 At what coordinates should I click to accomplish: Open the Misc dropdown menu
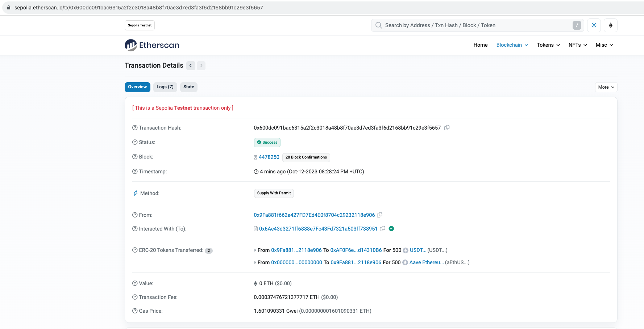tap(604, 45)
